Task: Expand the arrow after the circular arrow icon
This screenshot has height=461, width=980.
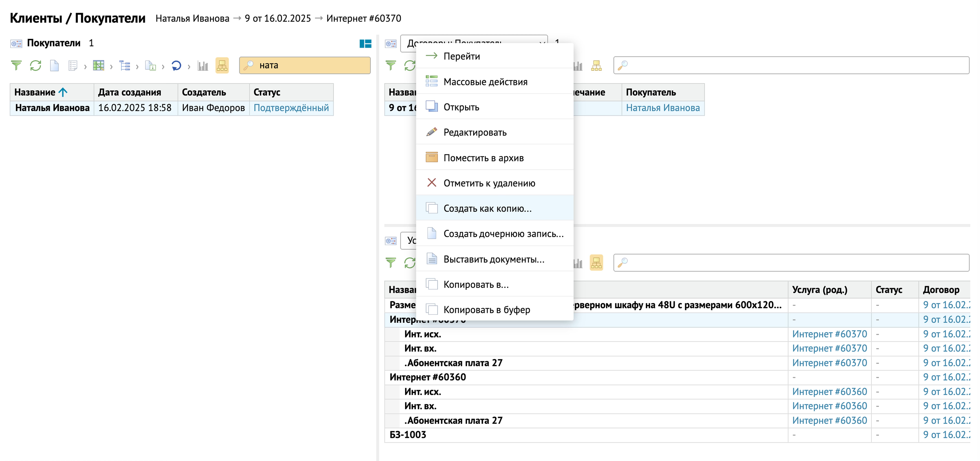Action: (x=189, y=67)
